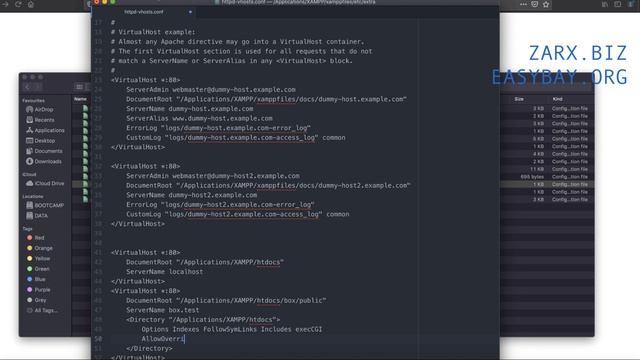Bookmark page with the star icon
The image size is (640, 360).
(x=546, y=4)
